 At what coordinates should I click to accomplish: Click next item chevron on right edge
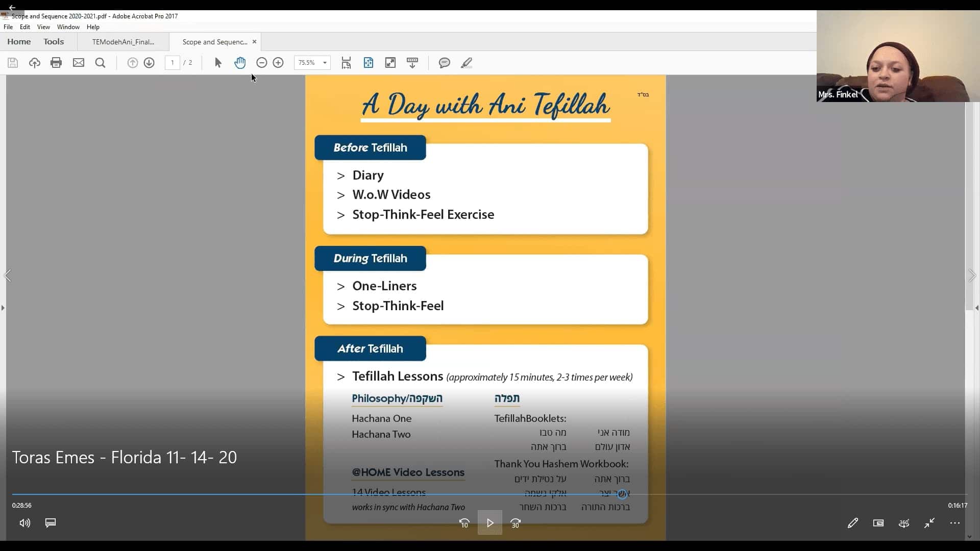(x=972, y=275)
